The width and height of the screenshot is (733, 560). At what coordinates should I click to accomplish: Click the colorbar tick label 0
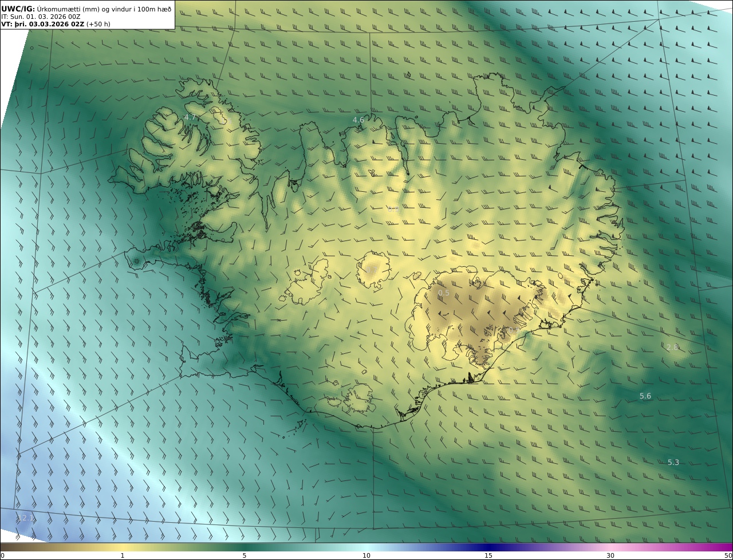[x=2, y=555]
